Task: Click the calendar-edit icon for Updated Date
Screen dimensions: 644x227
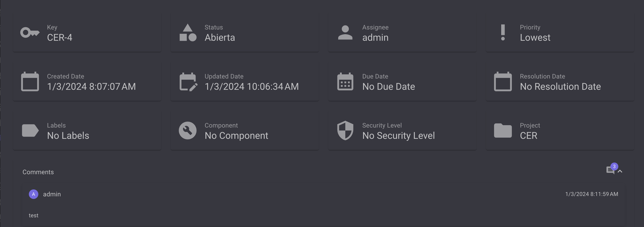Action: point(188,82)
